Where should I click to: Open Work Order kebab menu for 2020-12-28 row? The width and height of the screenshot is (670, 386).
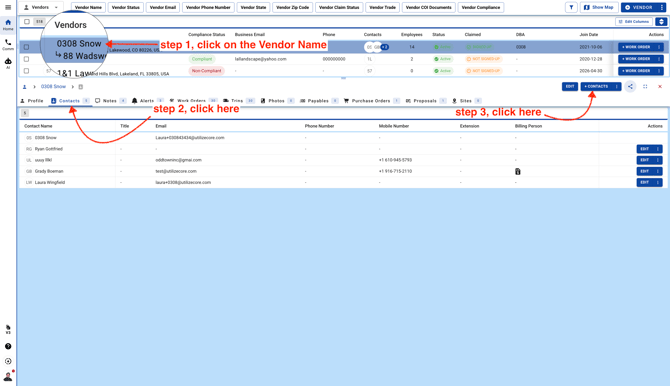(x=659, y=59)
